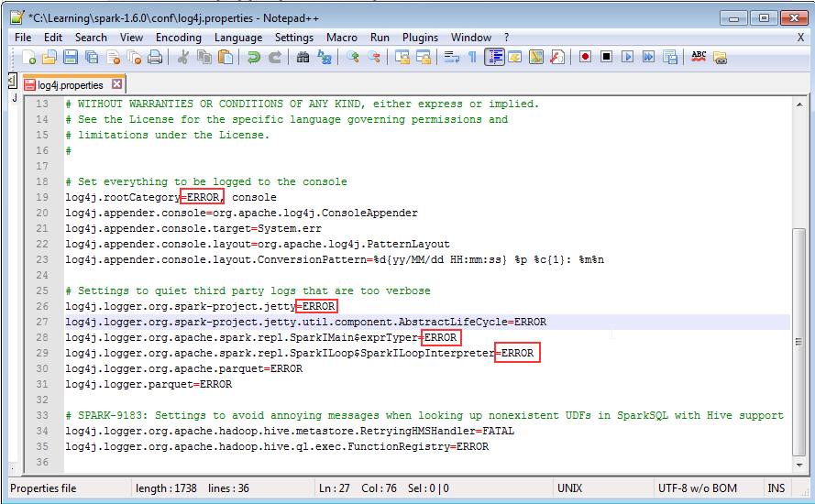Image resolution: width=815 pixels, height=504 pixels.
Task: Open the Edit menu
Action: (x=53, y=38)
